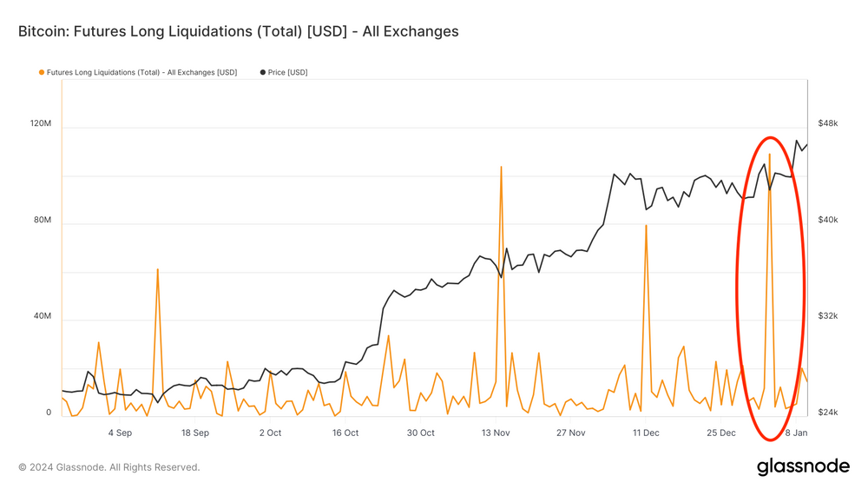Click the $48k price axis label
This screenshot has width=868, height=489.
coord(828,124)
